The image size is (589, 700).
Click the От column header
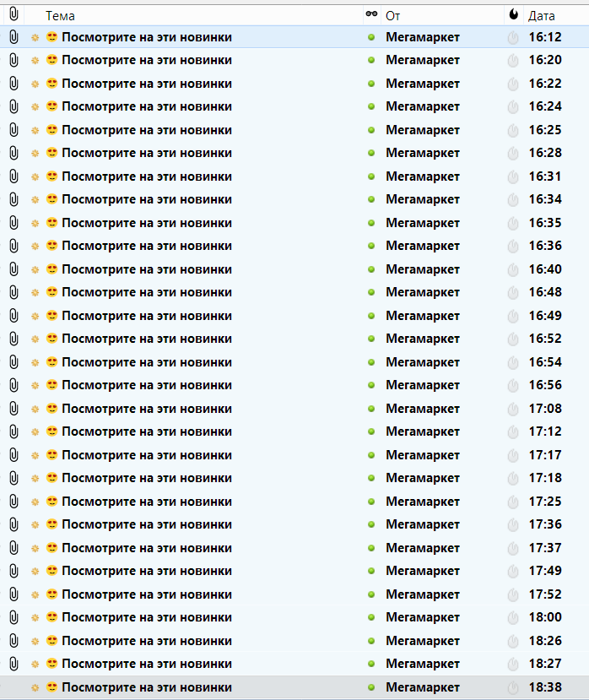pos(392,16)
